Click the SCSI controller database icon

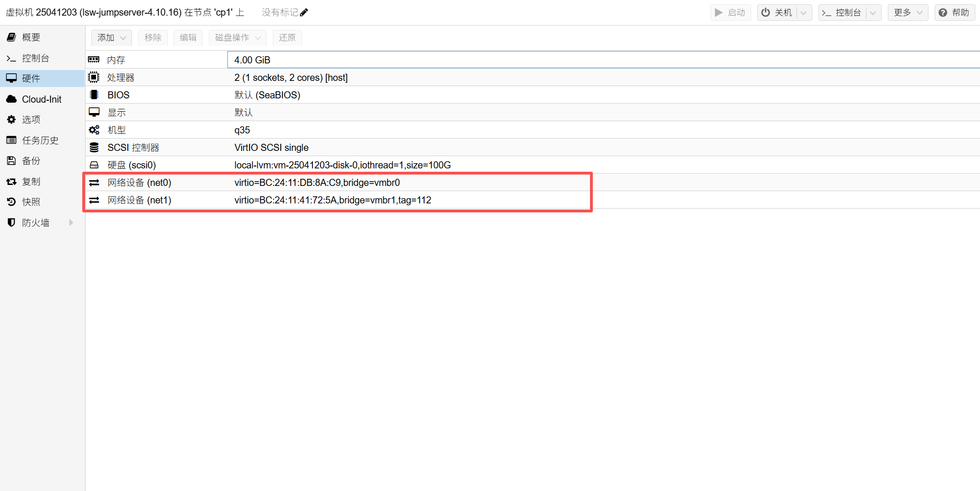pyautogui.click(x=94, y=148)
